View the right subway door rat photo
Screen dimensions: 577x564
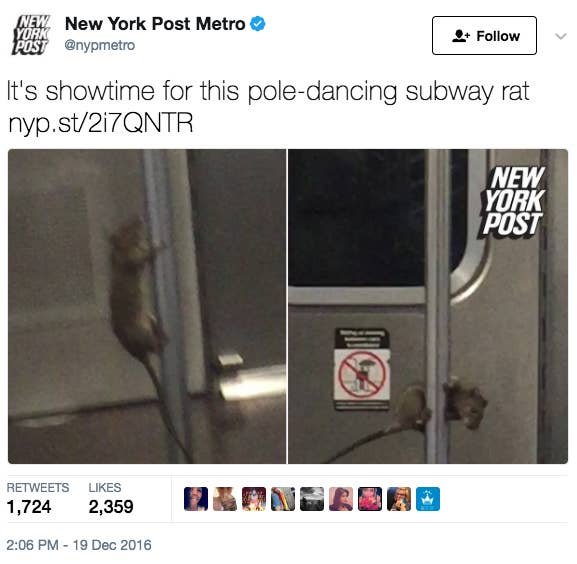428,306
